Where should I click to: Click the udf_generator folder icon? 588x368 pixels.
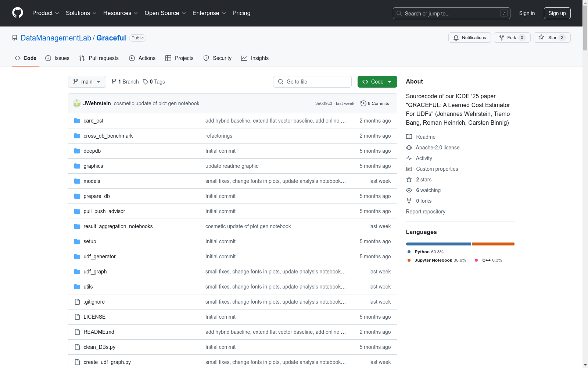[x=77, y=256]
